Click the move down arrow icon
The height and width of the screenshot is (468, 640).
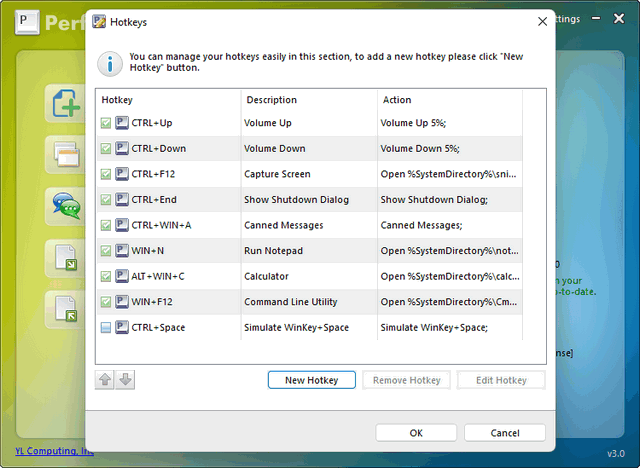click(125, 380)
